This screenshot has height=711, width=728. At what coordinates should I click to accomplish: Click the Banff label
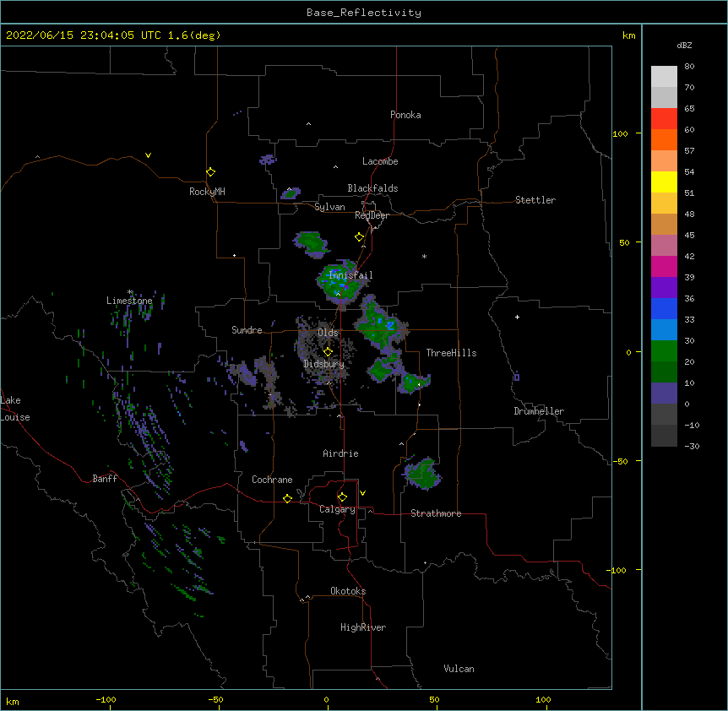tap(105, 479)
